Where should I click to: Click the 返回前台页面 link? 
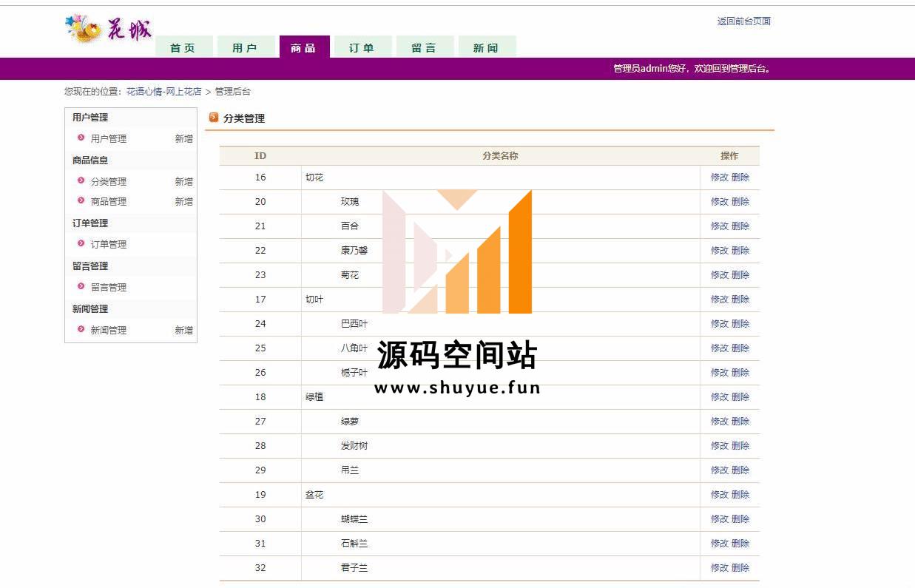click(x=744, y=21)
